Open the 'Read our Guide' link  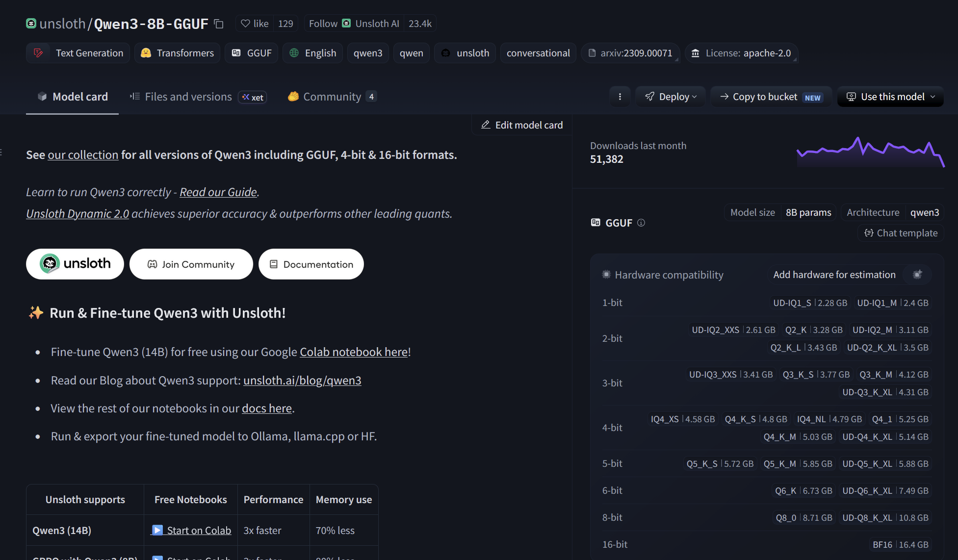click(218, 192)
